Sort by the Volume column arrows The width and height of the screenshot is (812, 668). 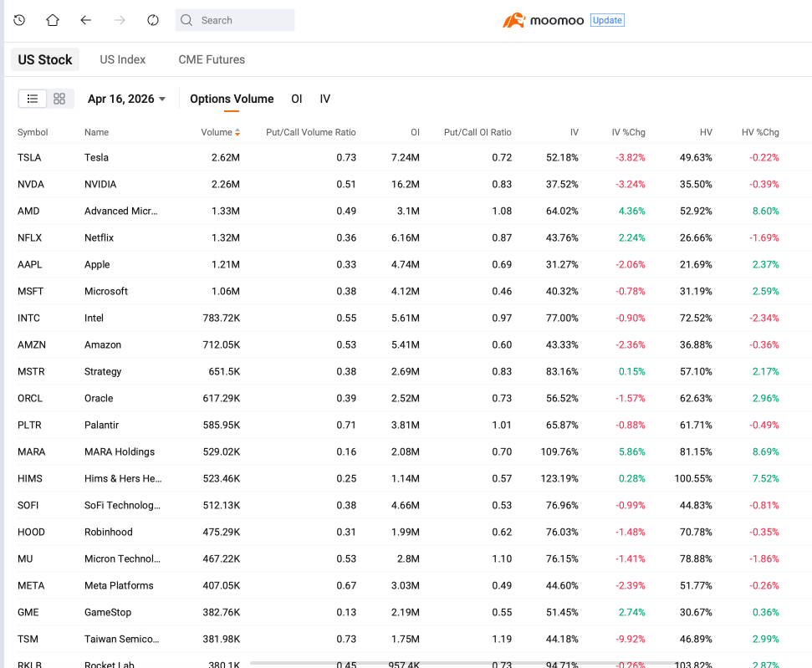pyautogui.click(x=237, y=133)
